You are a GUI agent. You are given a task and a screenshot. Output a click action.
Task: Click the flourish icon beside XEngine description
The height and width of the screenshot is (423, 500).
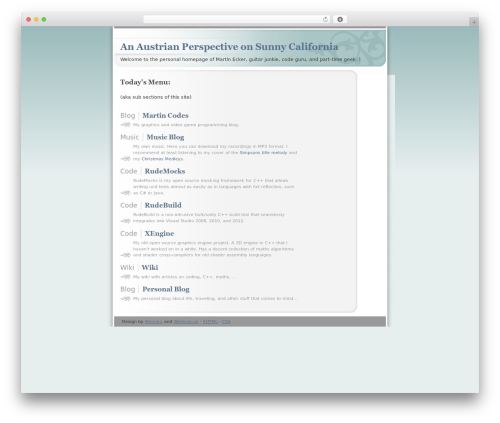click(126, 255)
